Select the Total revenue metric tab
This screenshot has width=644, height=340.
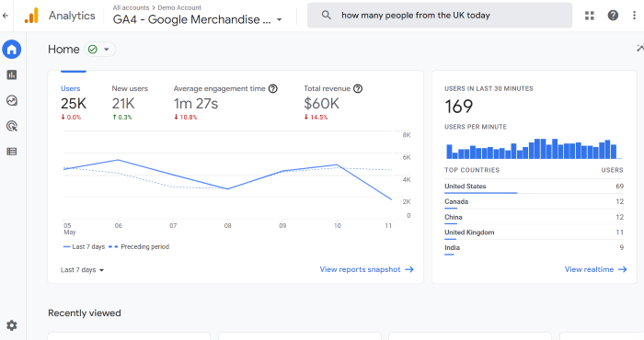click(x=333, y=103)
